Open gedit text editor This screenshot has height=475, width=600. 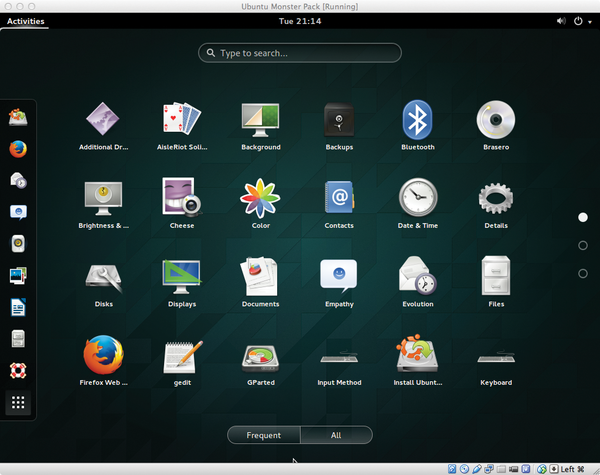[x=182, y=361]
